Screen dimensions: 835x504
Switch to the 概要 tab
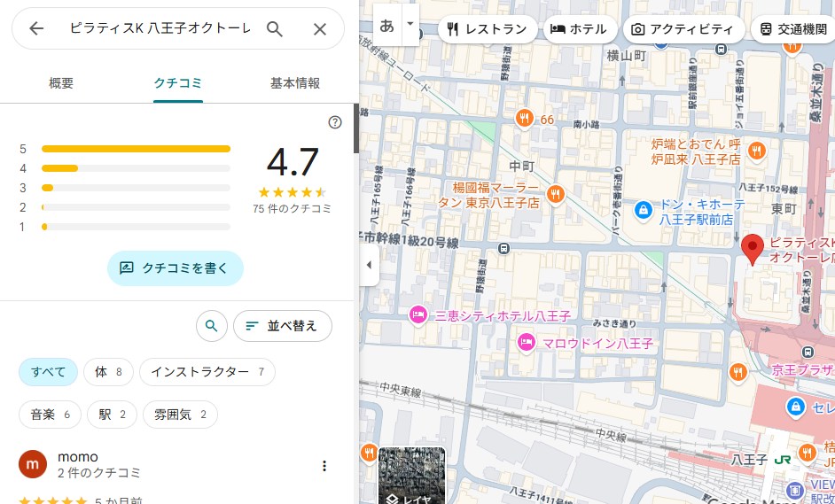(x=61, y=83)
